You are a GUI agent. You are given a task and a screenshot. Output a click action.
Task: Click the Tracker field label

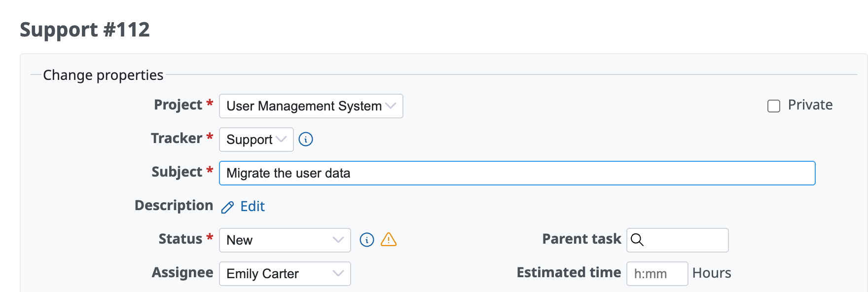pyautogui.click(x=177, y=138)
